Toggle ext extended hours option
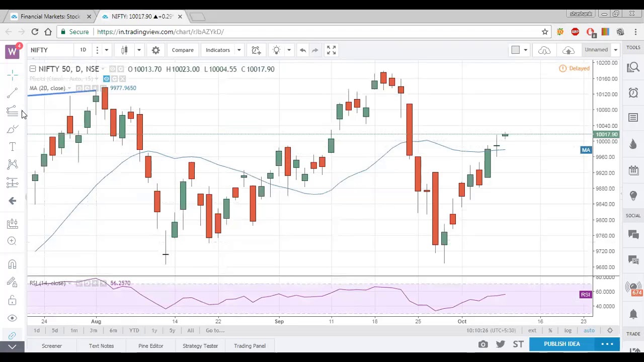 point(532,330)
